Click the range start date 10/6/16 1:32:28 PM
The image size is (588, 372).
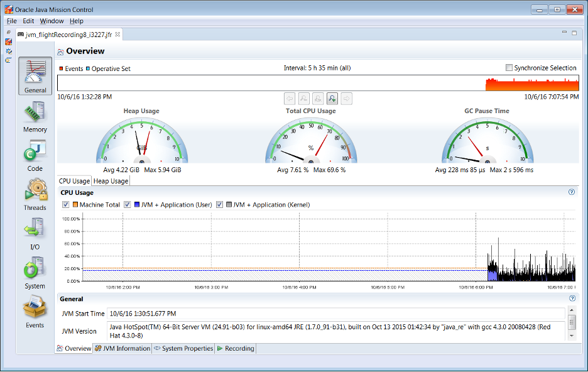click(85, 97)
